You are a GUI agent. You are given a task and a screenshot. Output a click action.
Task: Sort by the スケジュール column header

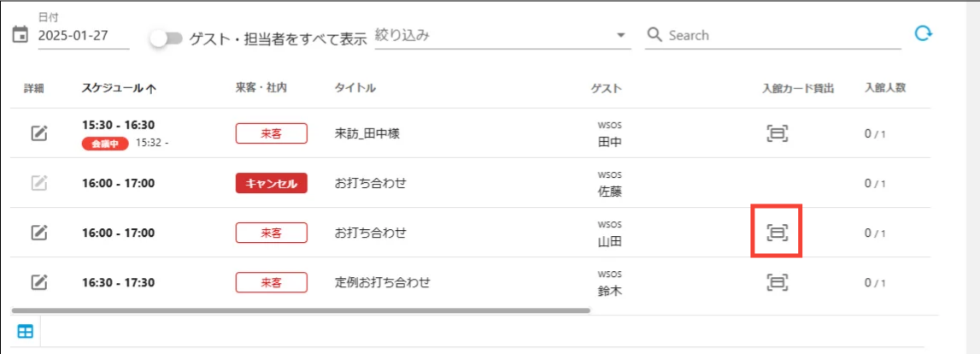pos(119,88)
